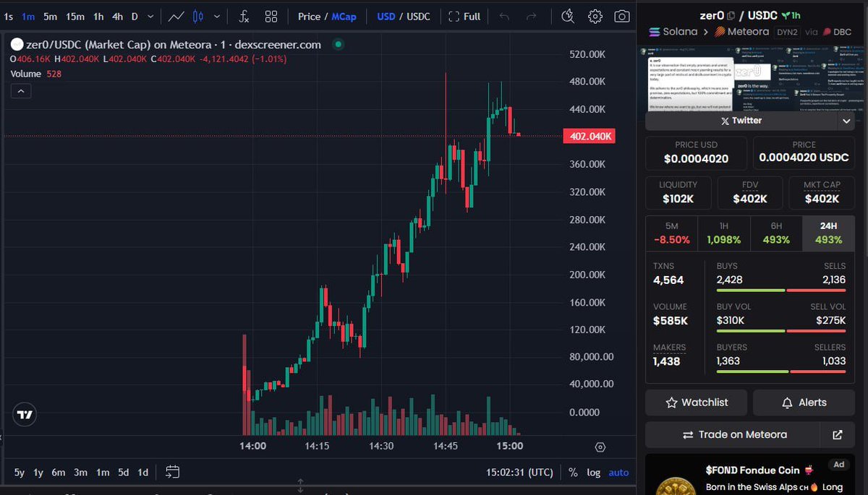Choose the 1h chart interval
This screenshot has height=495, width=868.
pyautogui.click(x=98, y=16)
